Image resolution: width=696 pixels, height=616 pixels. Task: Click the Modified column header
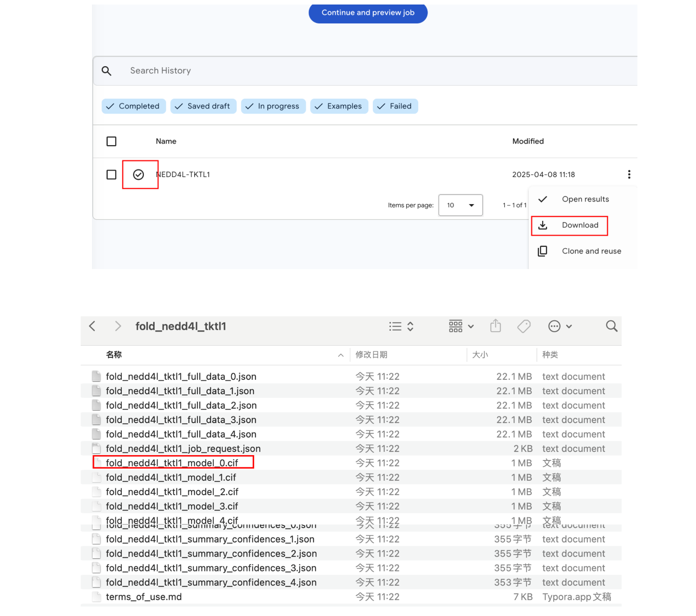528,141
